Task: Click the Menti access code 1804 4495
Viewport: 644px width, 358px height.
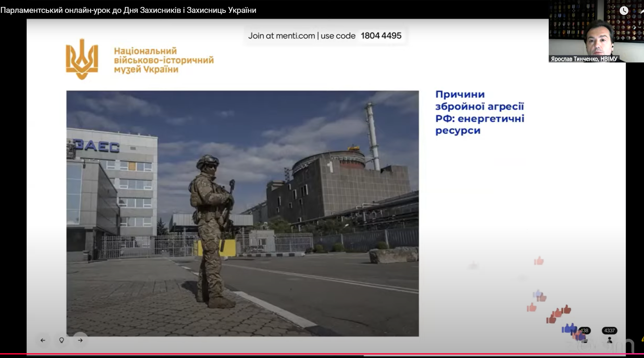Action: 381,35
